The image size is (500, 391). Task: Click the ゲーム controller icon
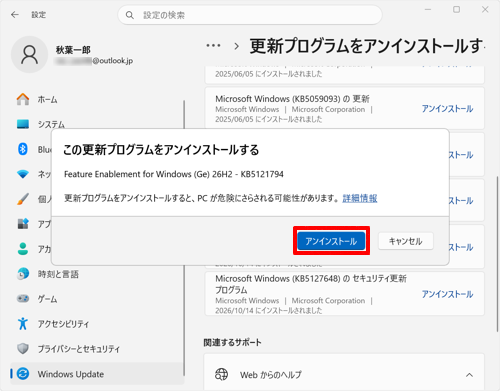pos(23,298)
